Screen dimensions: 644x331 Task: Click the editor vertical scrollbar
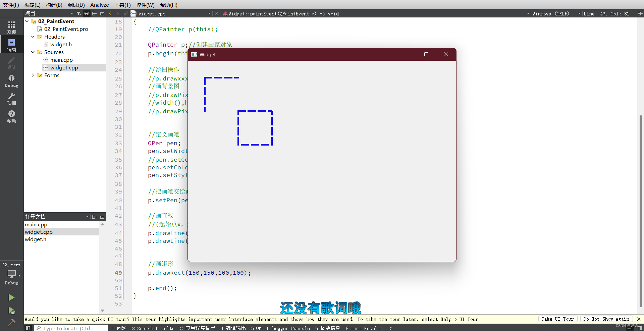pos(641,211)
